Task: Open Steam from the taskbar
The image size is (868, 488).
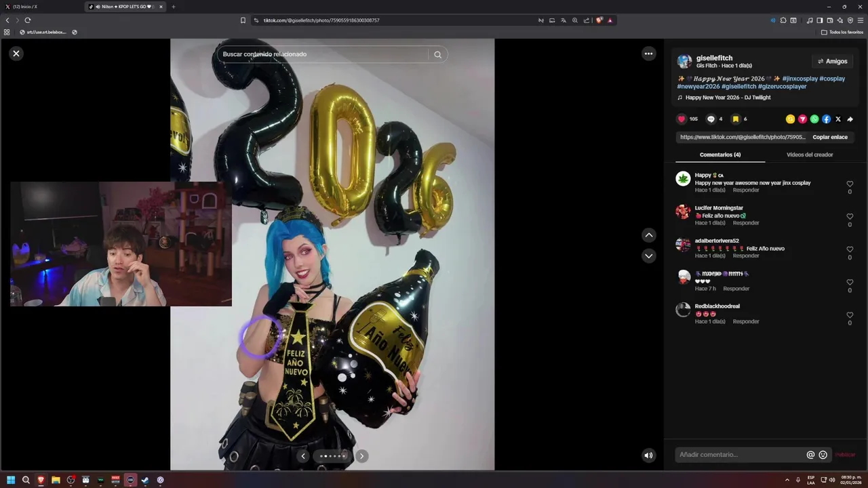Action: [145, 480]
